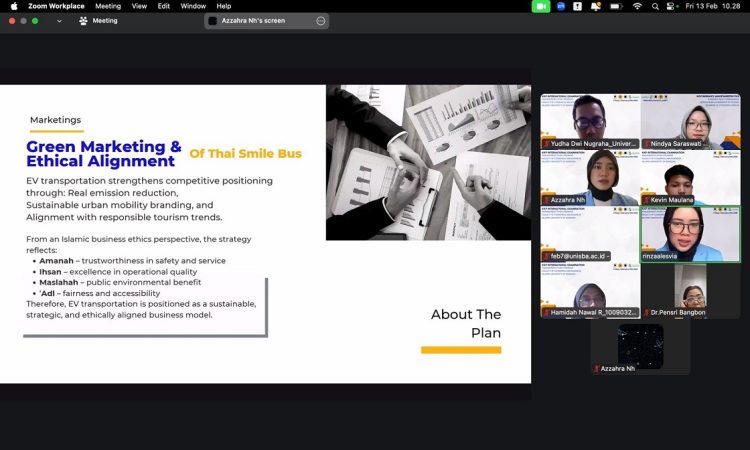Open Spotlight search
The image size is (750, 450).
[655, 6]
